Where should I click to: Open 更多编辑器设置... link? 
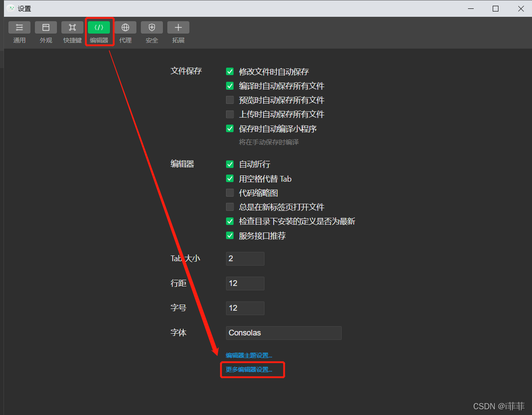tap(249, 369)
